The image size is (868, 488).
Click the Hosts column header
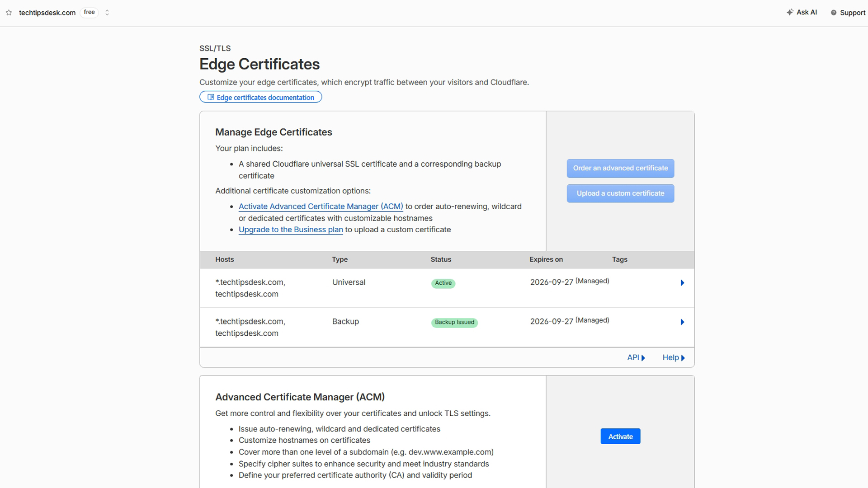point(225,259)
